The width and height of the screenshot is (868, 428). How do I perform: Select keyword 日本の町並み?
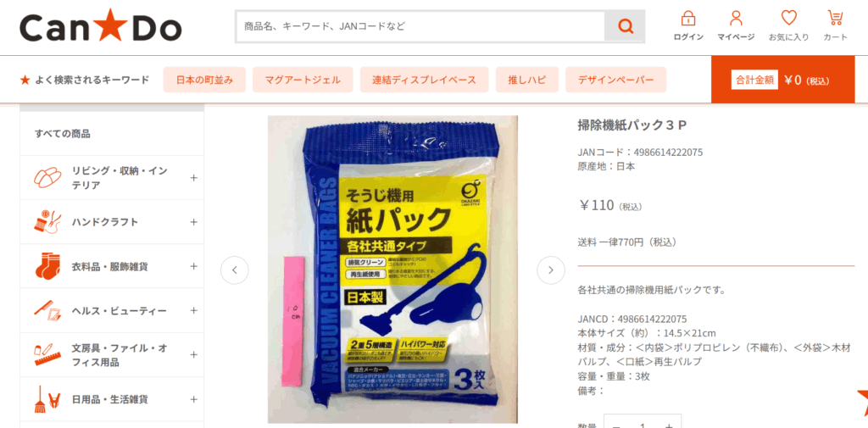pos(205,80)
